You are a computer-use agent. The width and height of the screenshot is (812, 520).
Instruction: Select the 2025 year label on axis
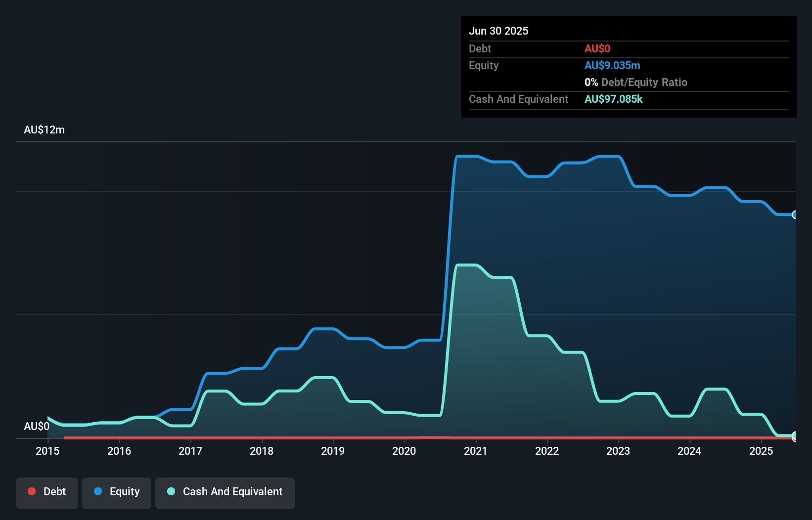point(761,451)
